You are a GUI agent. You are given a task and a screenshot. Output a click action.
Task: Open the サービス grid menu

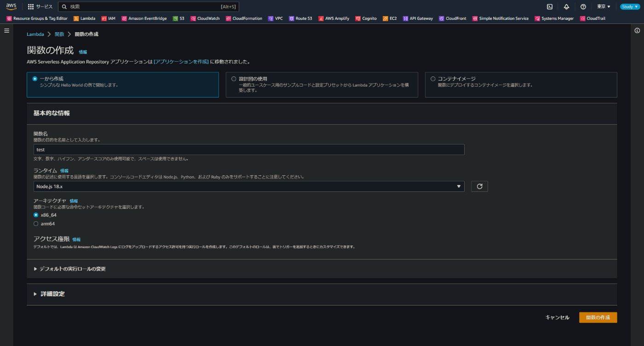click(40, 7)
